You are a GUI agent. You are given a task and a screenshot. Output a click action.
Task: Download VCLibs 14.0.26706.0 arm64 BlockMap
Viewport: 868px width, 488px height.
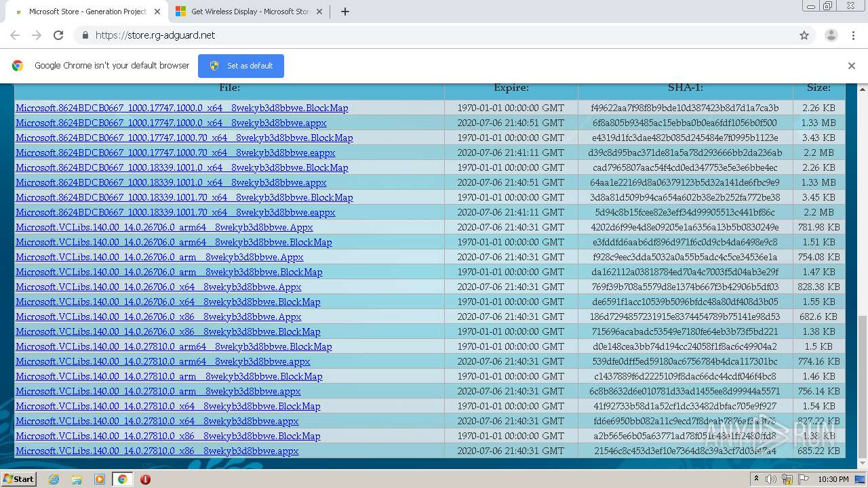coord(174,242)
